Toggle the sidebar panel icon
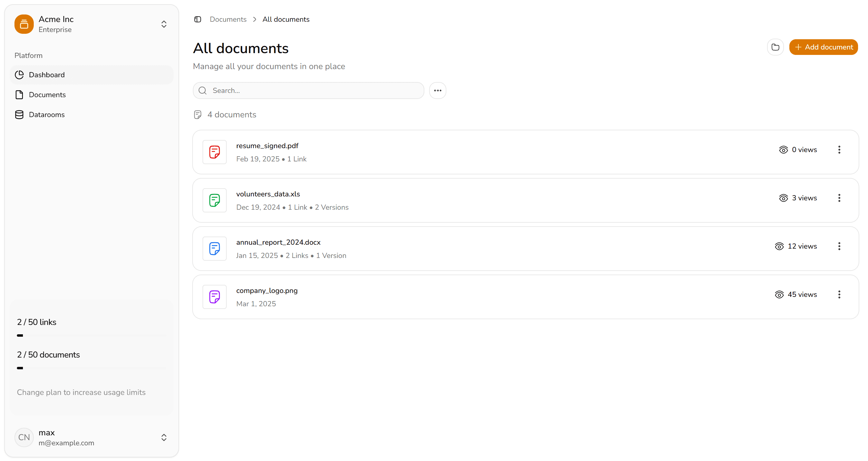Screen dimensions: 868x461 tap(198, 19)
